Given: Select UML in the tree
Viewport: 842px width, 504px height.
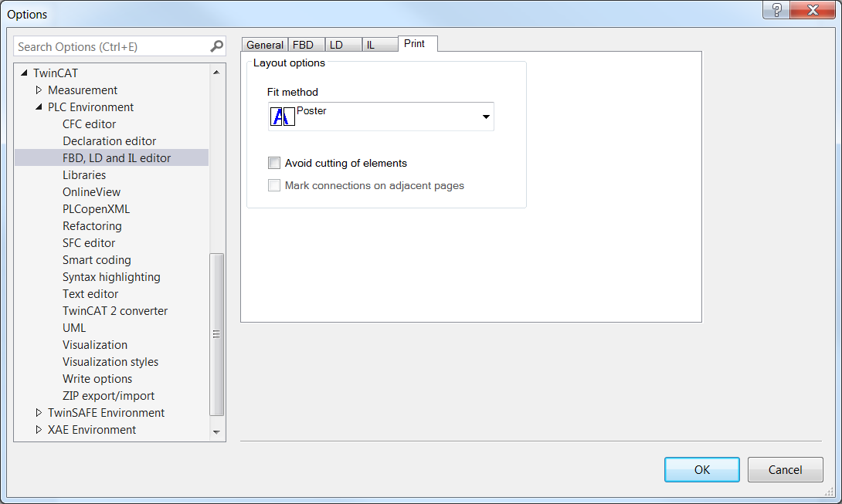Looking at the screenshot, I should point(74,328).
